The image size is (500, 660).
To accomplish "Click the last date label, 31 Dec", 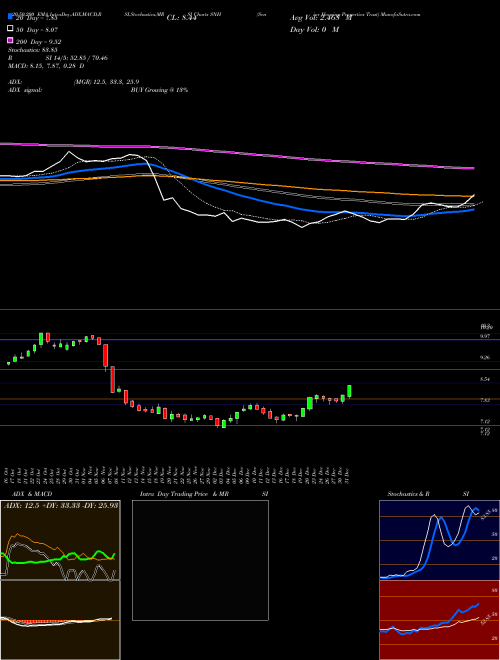I will click(349, 475).
